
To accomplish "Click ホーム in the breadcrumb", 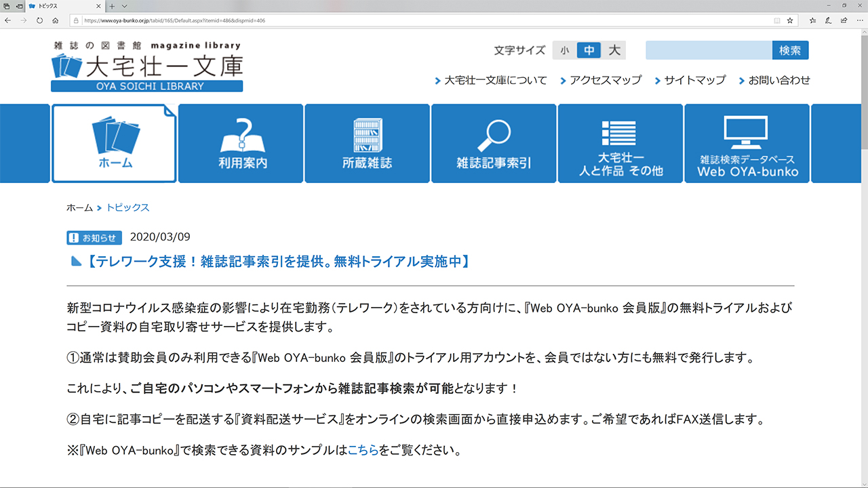I will 79,208.
